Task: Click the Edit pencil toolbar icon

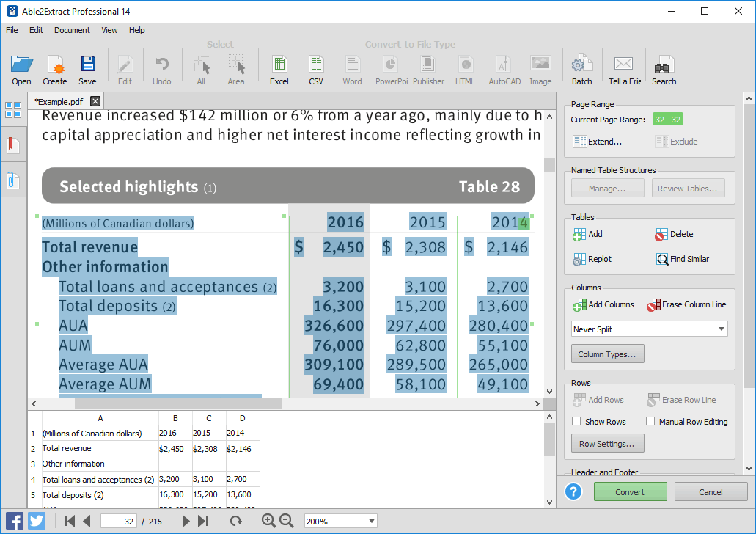Action: tap(125, 70)
